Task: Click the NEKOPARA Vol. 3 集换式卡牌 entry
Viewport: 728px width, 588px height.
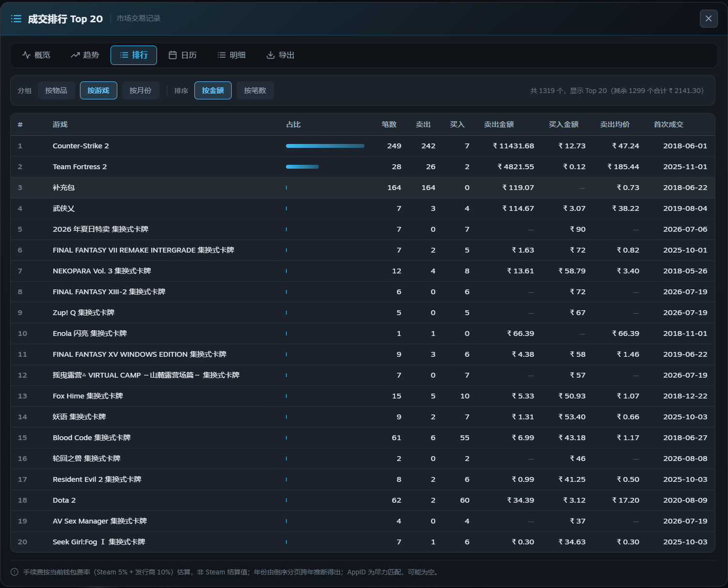Action: [102, 271]
